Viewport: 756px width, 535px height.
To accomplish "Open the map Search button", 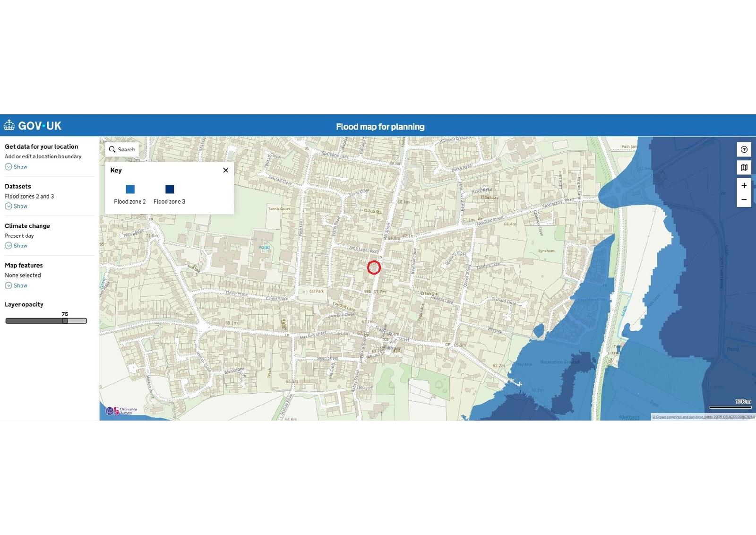I will click(x=122, y=149).
